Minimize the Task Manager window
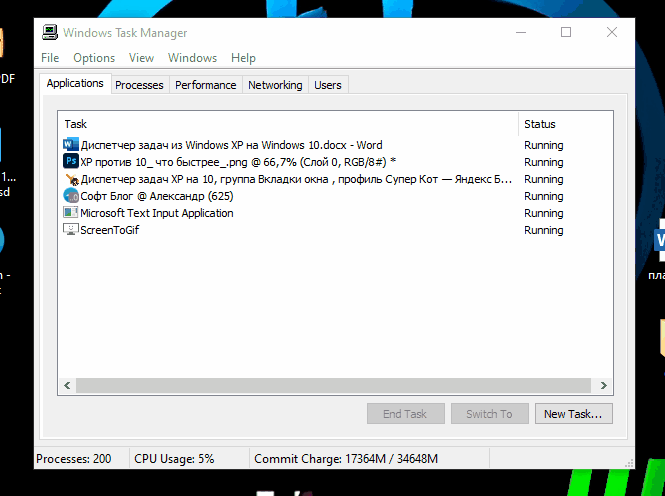Viewport: 665px width, 496px height. click(x=521, y=32)
